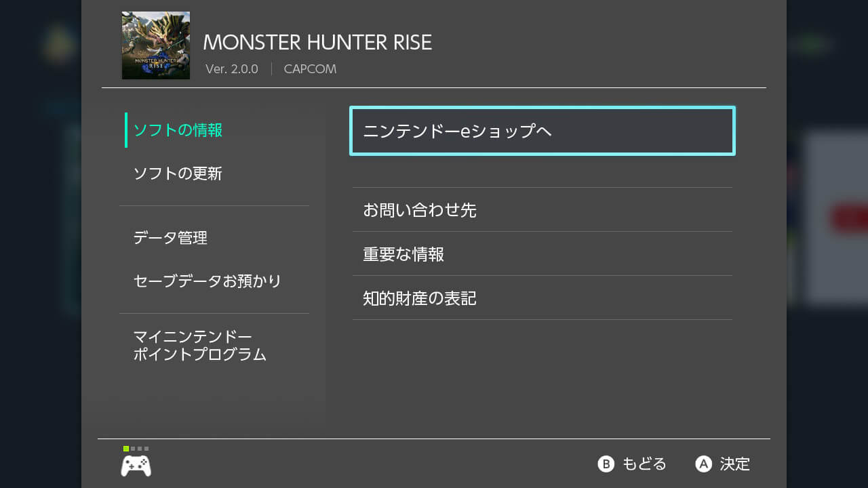Switch to the ソフトの更新 sidebar item

pyautogui.click(x=178, y=174)
